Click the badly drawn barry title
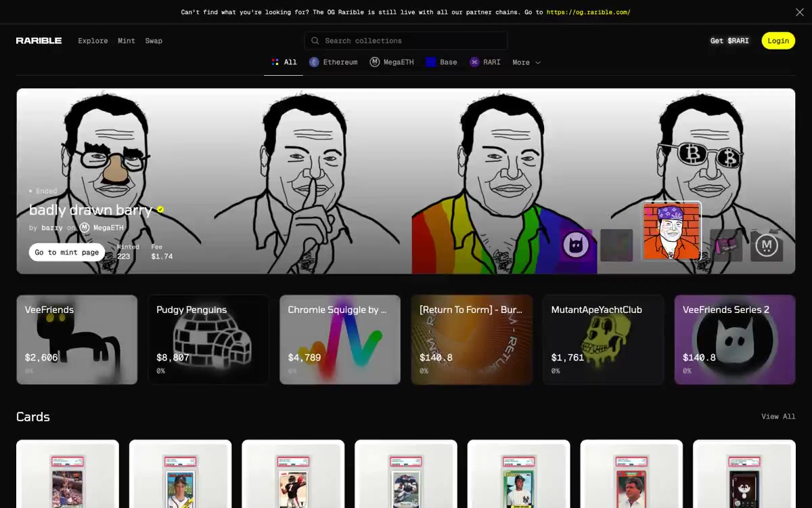812x508 pixels. 91,210
